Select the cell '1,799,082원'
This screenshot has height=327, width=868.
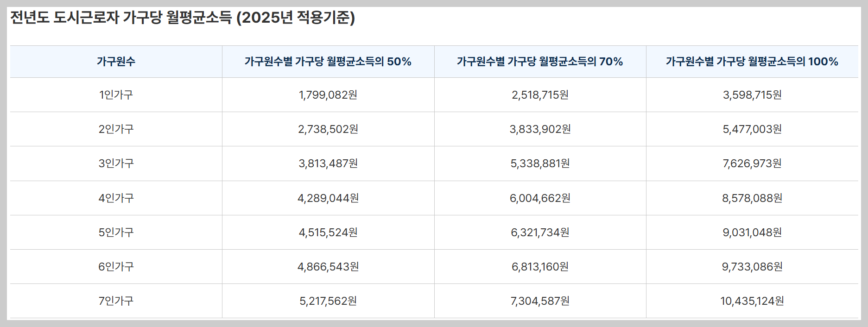pyautogui.click(x=328, y=95)
